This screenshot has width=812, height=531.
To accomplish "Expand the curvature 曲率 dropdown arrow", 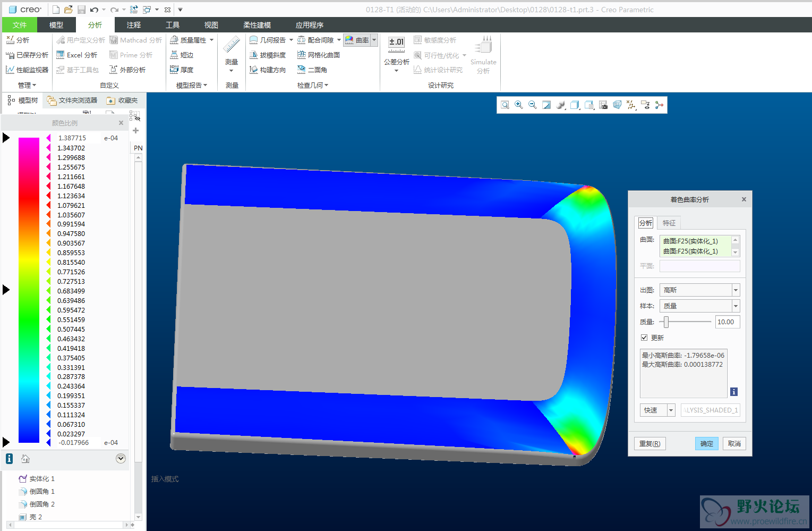I will click(374, 40).
